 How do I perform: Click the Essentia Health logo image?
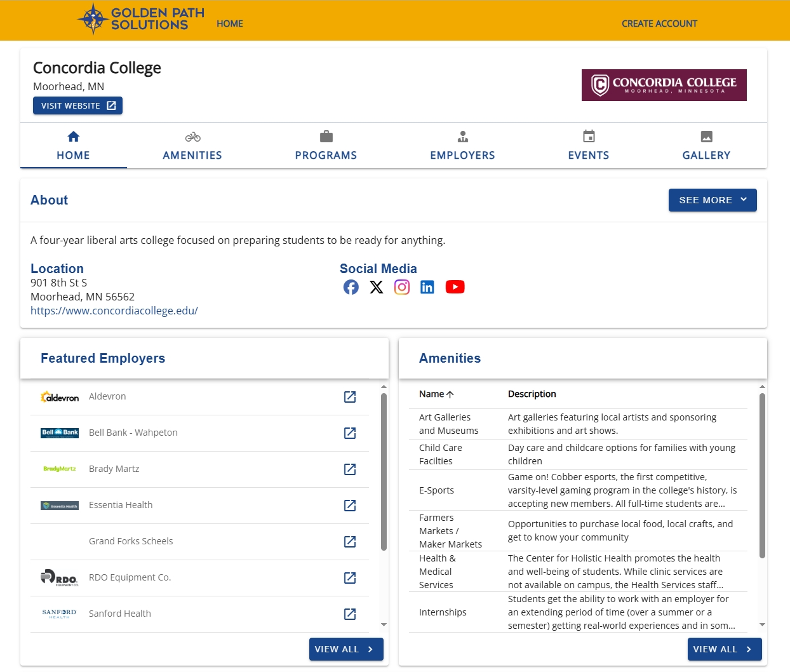pos(60,506)
